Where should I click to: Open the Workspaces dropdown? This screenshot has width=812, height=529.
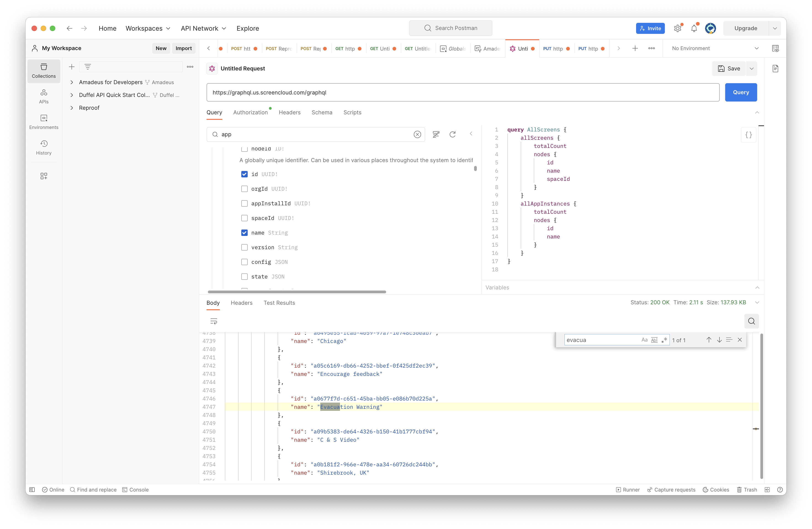pos(148,28)
